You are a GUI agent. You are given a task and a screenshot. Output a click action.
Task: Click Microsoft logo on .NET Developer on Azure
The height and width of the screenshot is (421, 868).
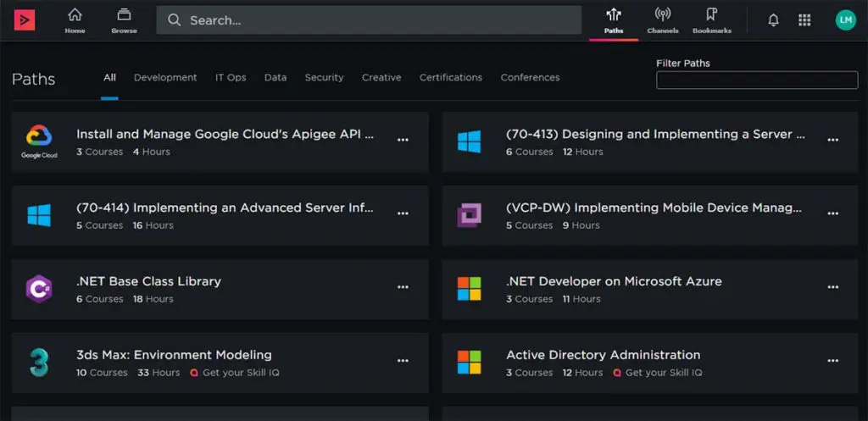(x=469, y=289)
